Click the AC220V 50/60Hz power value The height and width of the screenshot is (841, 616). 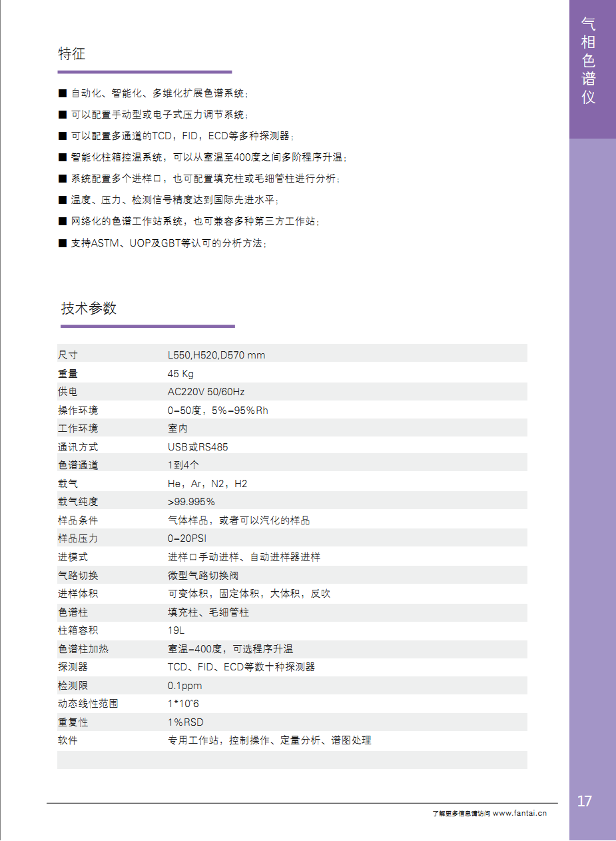[x=206, y=392]
